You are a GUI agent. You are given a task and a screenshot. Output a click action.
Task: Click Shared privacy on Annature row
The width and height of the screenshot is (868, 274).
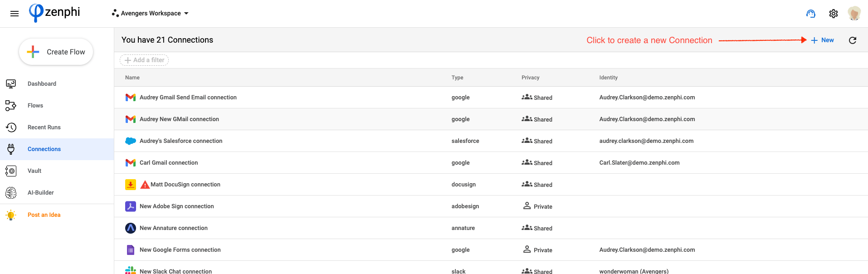[537, 228]
